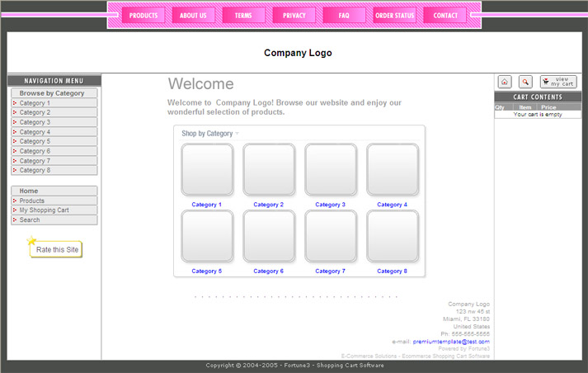Go to My Shopping Cart in sidebar
The image size is (588, 373).
[x=45, y=210]
